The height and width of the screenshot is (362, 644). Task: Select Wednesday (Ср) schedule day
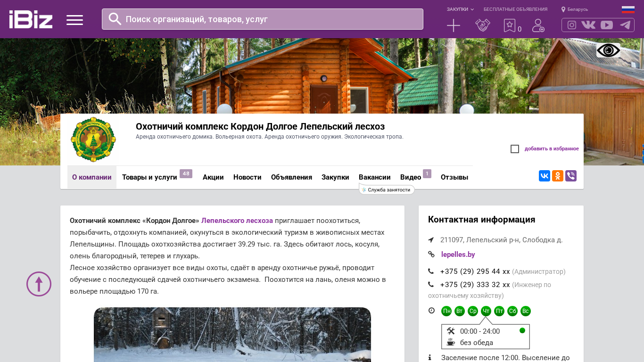(473, 311)
